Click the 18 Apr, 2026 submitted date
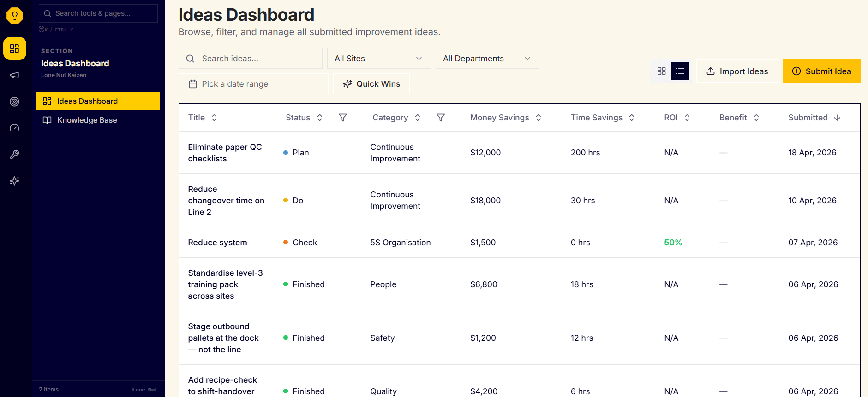 (x=812, y=153)
